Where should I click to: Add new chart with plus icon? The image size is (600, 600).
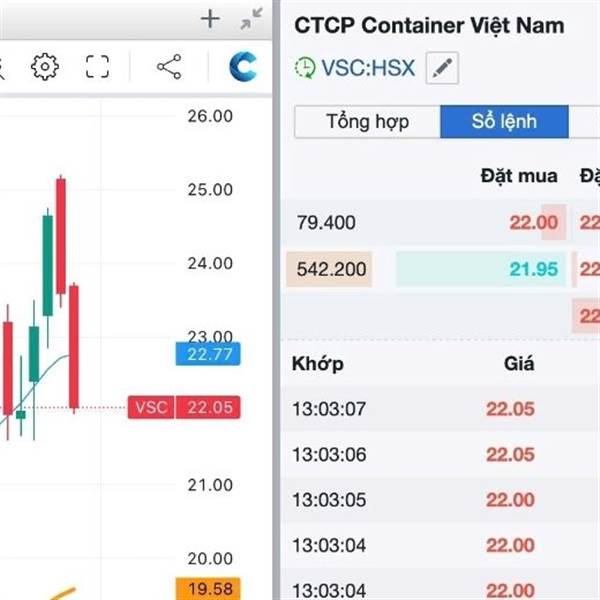point(210,19)
